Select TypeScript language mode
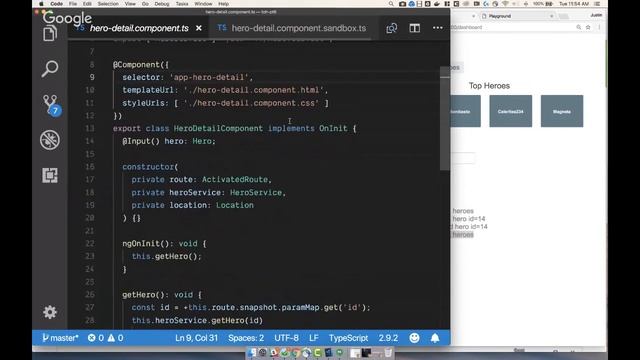The width and height of the screenshot is (640, 360). click(x=348, y=338)
